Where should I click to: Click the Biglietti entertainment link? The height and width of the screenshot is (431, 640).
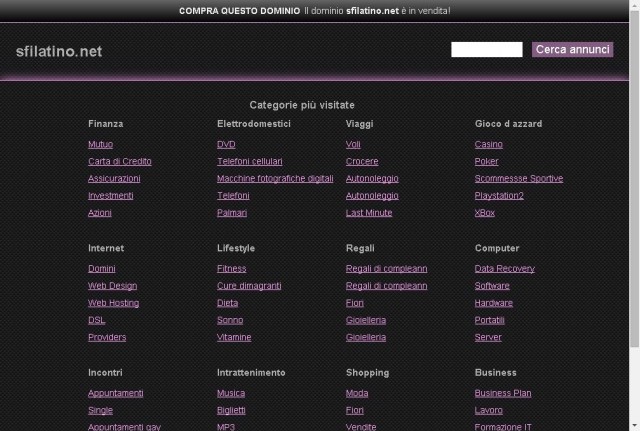[x=231, y=411]
